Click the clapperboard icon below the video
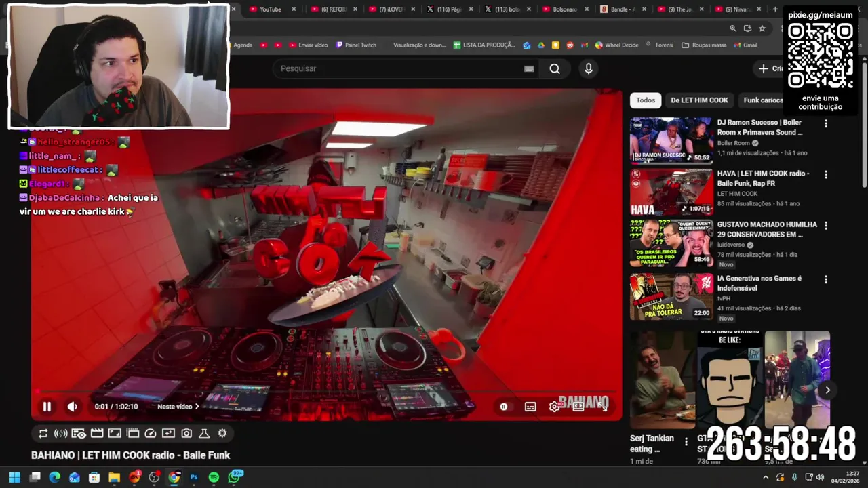868x488 pixels. tap(97, 433)
